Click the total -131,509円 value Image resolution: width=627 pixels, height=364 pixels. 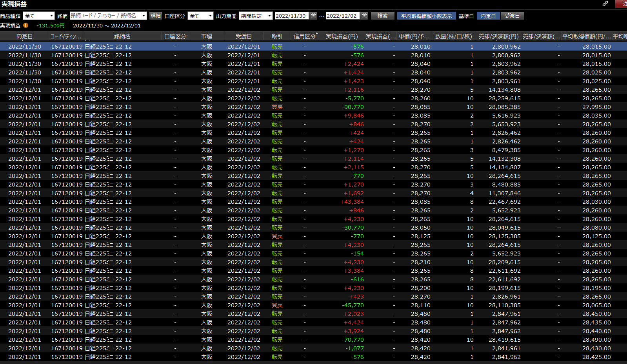pyautogui.click(x=51, y=25)
